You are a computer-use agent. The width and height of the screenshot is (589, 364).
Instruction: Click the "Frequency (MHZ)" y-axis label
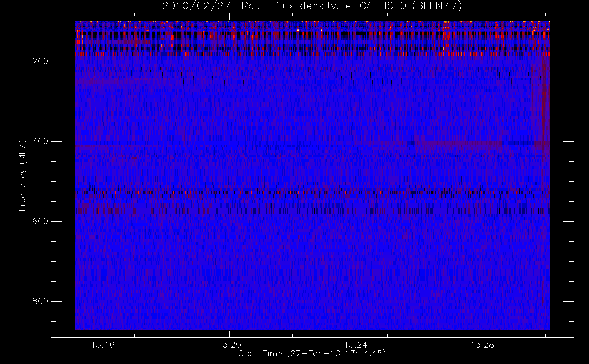tap(23, 175)
